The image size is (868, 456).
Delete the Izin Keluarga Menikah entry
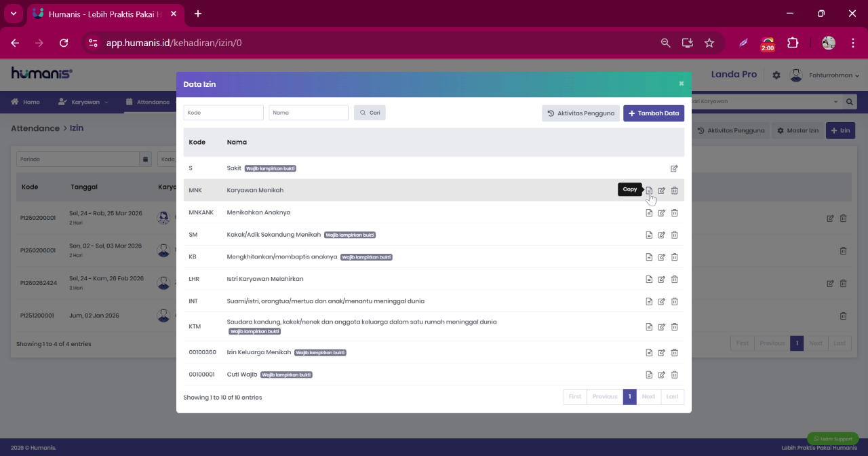675,352
